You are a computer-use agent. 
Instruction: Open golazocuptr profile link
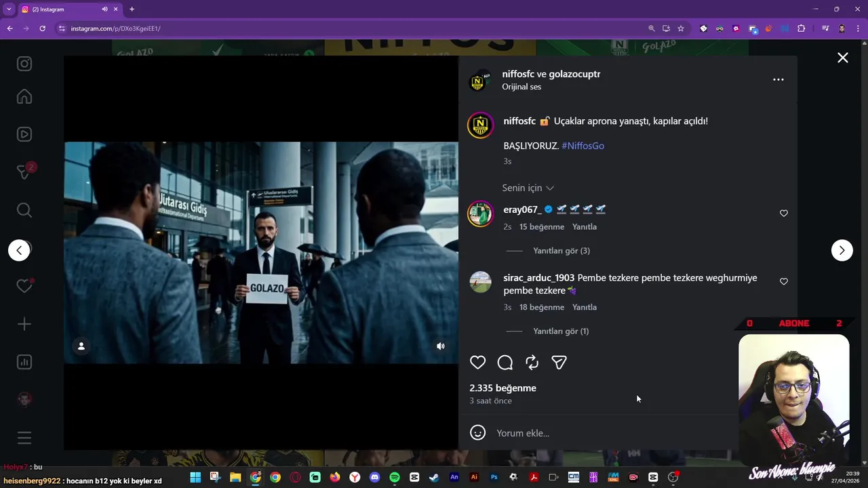point(575,74)
